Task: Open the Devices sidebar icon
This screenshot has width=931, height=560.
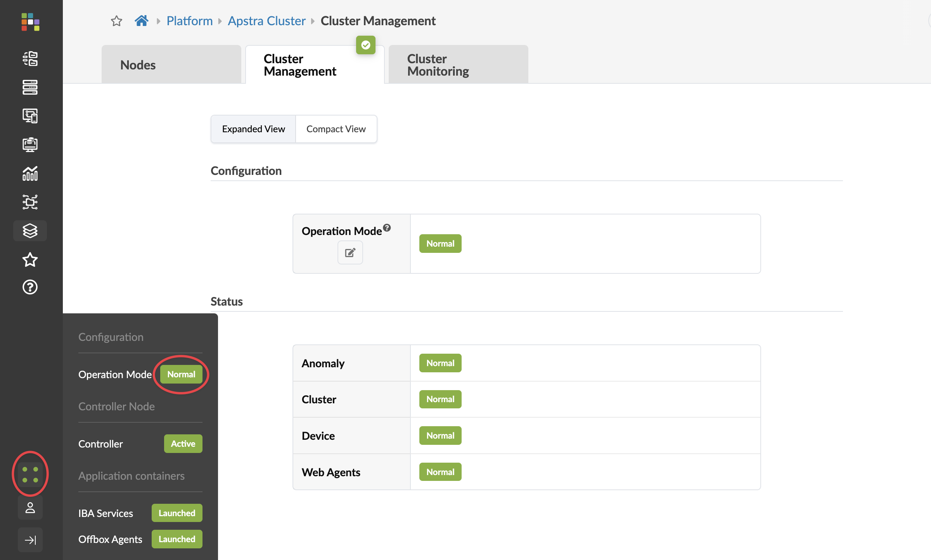Action: (30, 87)
